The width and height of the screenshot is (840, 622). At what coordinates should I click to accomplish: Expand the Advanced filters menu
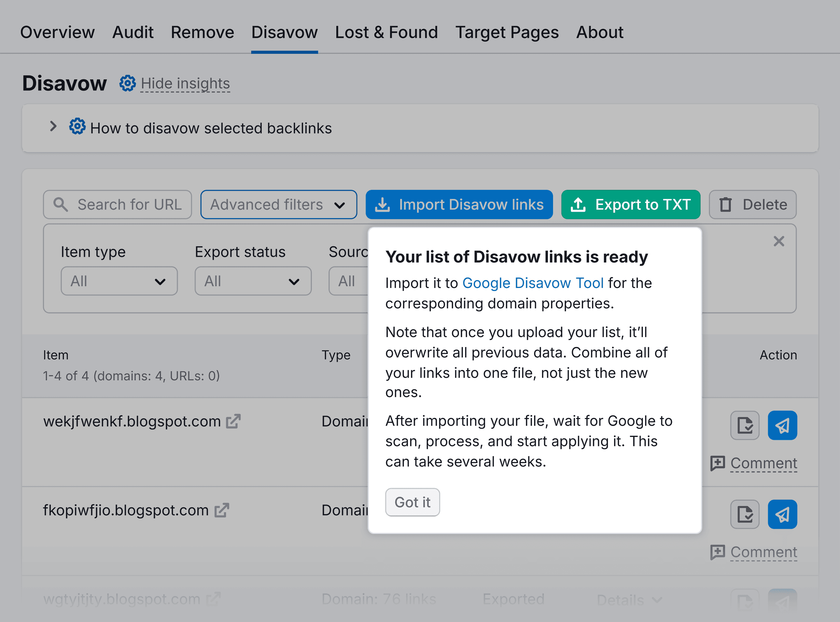[278, 204]
